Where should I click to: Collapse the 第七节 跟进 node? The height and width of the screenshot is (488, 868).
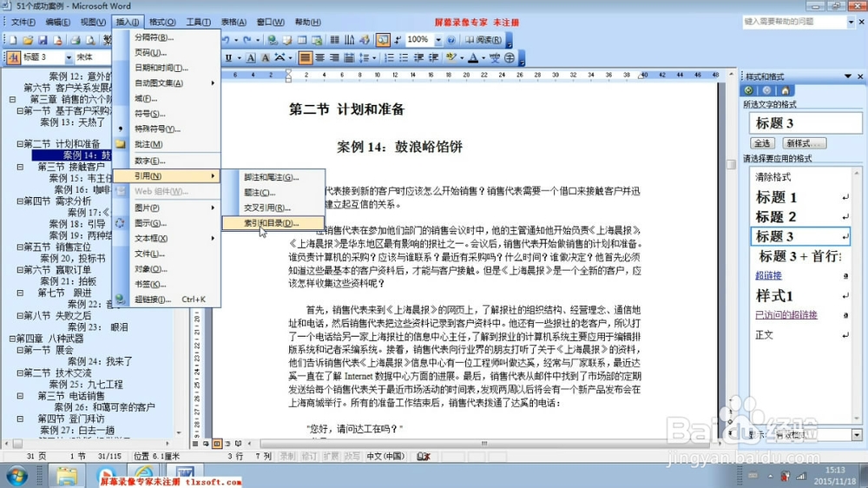pyautogui.click(x=20, y=293)
